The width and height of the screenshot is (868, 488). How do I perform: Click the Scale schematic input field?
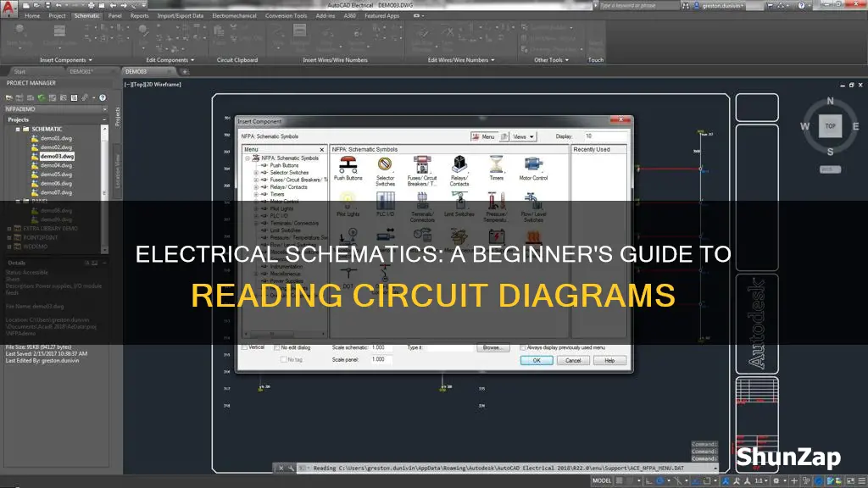(381, 347)
